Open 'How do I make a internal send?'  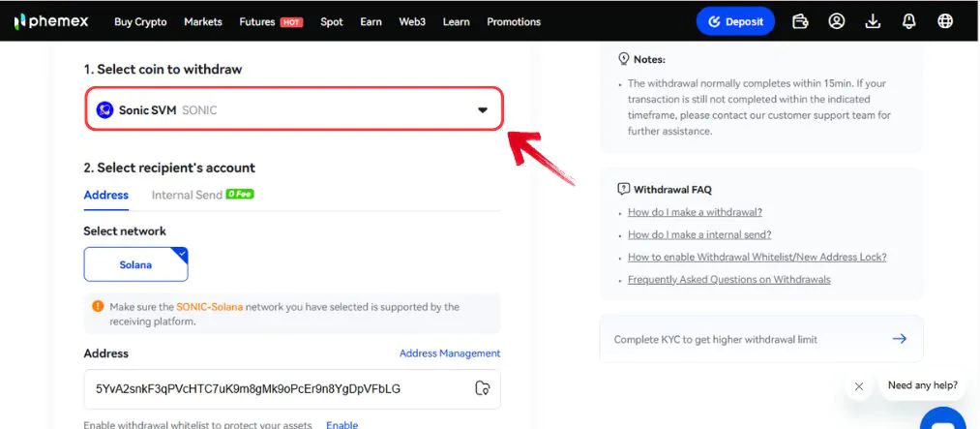pos(699,234)
